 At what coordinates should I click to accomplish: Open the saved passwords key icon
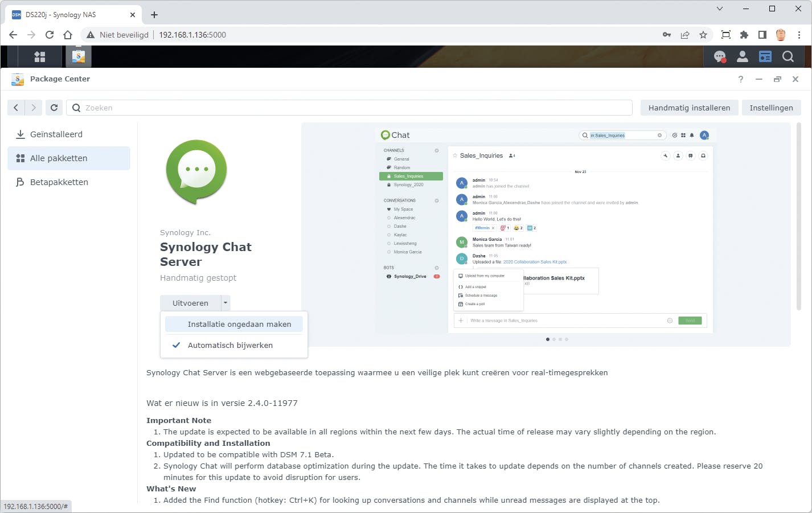pos(667,35)
